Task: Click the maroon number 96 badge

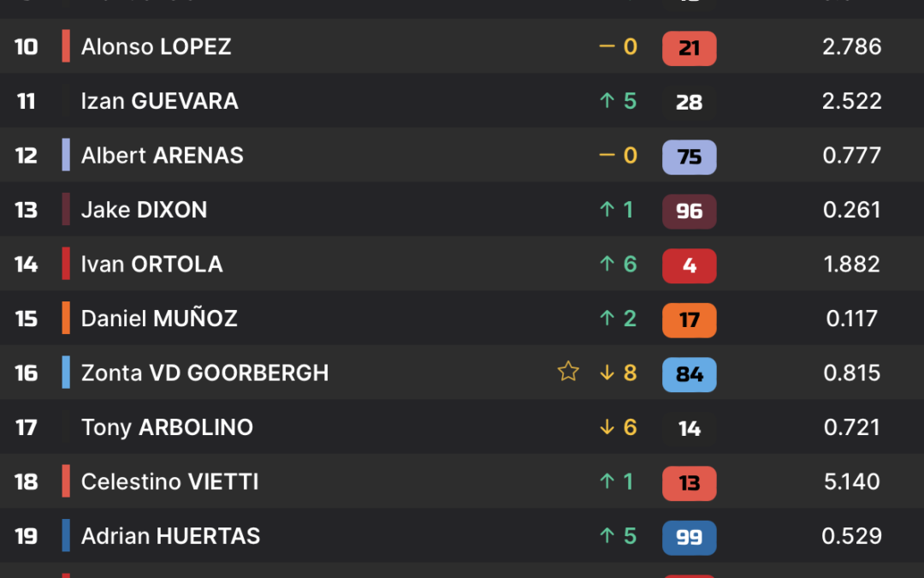Action: pyautogui.click(x=689, y=212)
